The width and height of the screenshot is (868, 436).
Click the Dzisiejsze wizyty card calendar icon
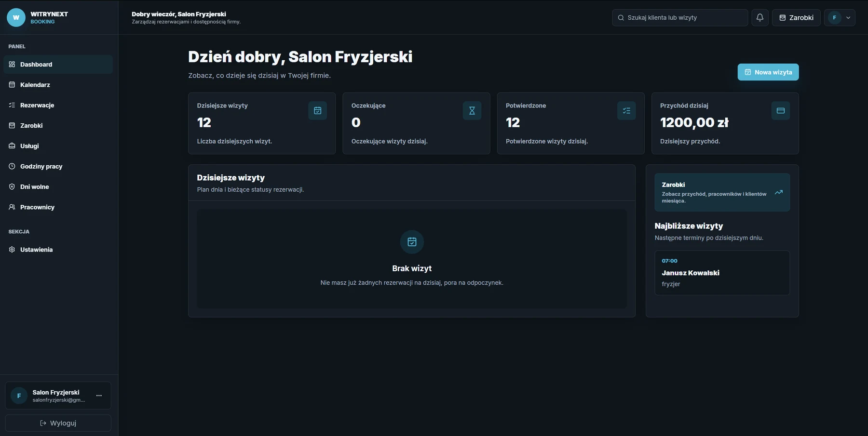pos(318,111)
